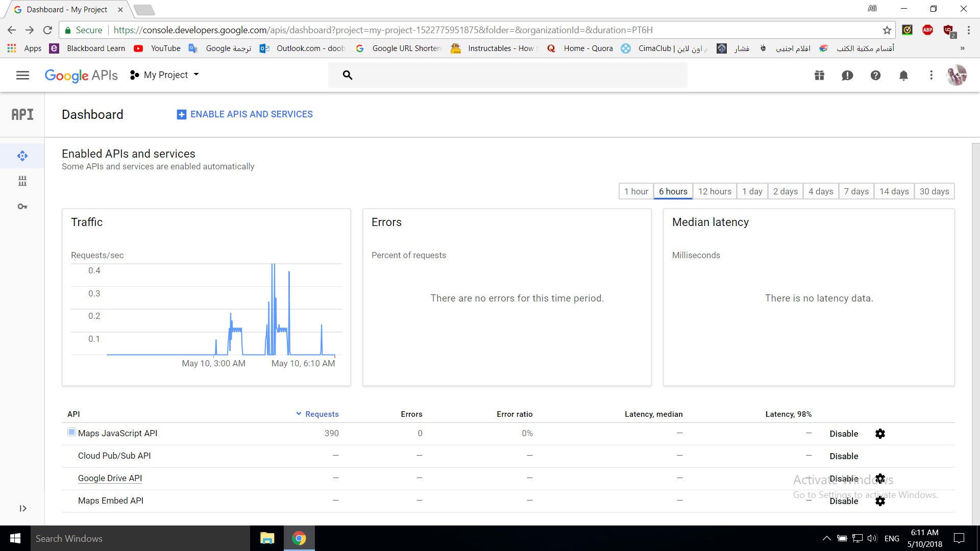Open the Blackboard Learn bookmark
980x551 pixels.
88,48
